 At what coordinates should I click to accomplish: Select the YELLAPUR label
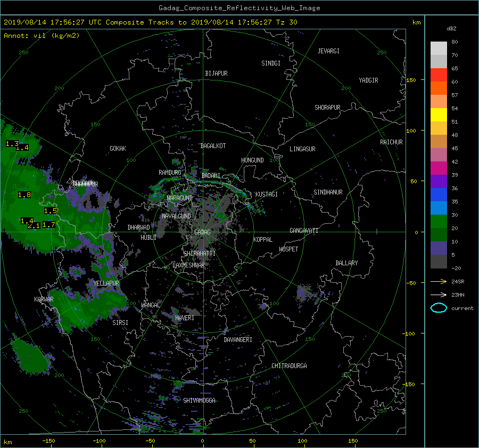pos(106,283)
